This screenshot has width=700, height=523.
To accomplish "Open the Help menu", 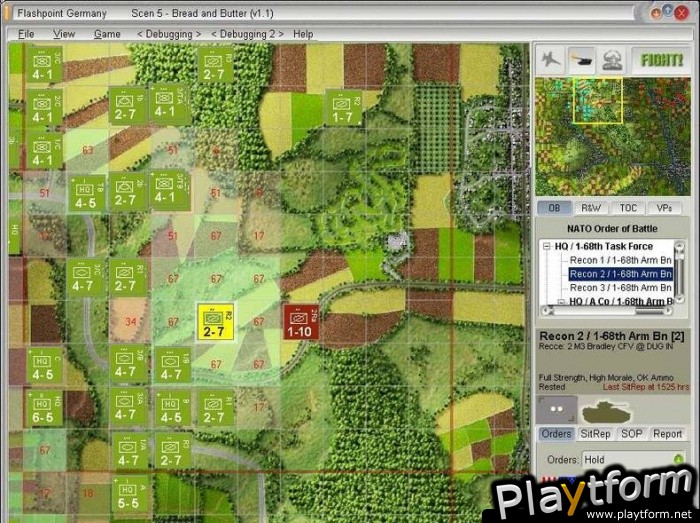I will point(303,34).
